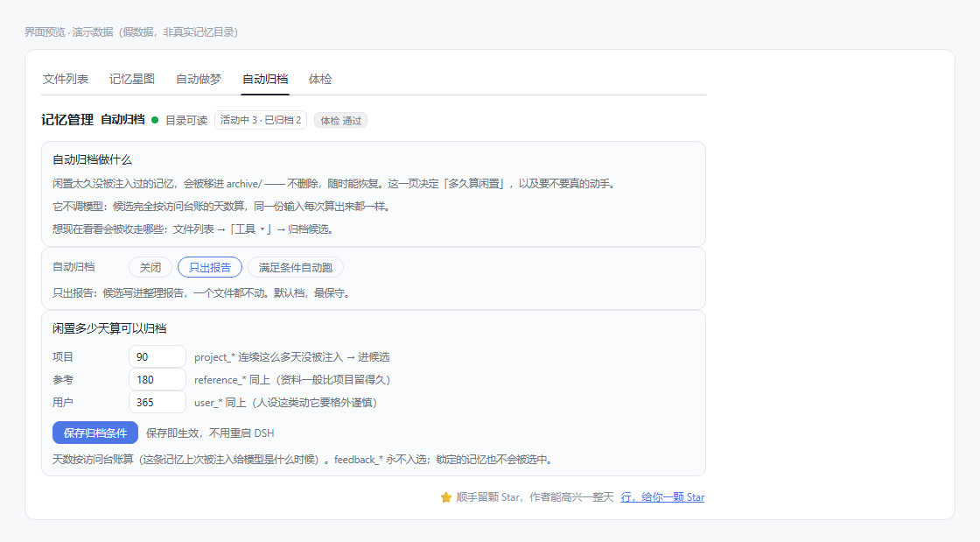Image resolution: width=980 pixels, height=542 pixels.
Task: Click the 保存即生效，不用重启 DSH note
Action: (210, 433)
